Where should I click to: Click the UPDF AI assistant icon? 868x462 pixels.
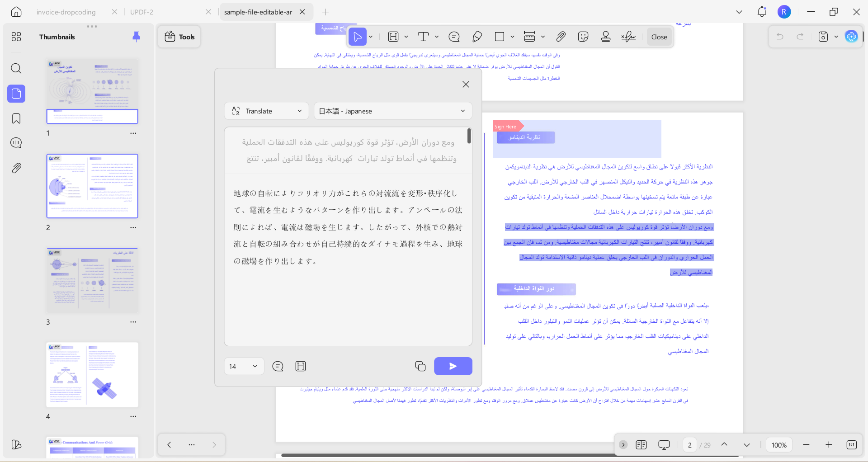pyautogui.click(x=851, y=37)
